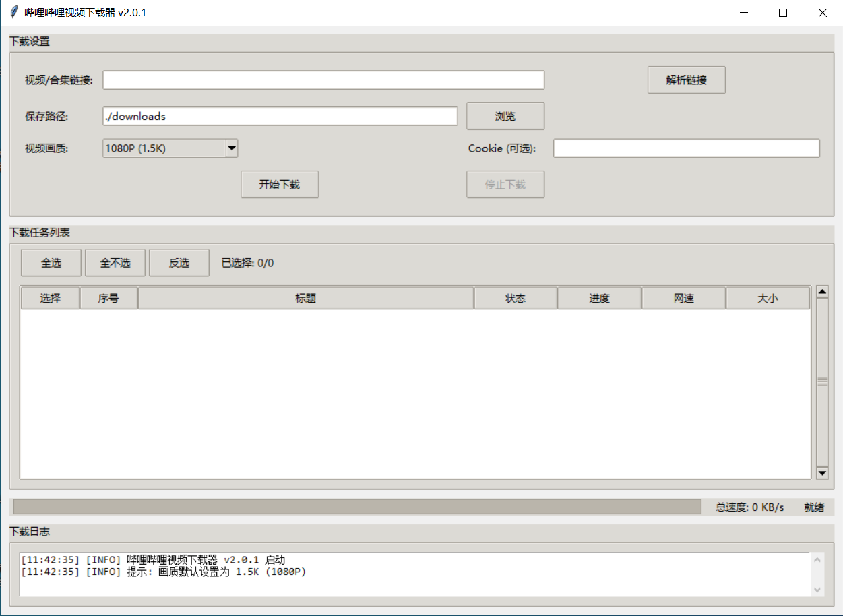843x616 pixels.
Task: Click the 保存路径 text field
Action: 280,116
